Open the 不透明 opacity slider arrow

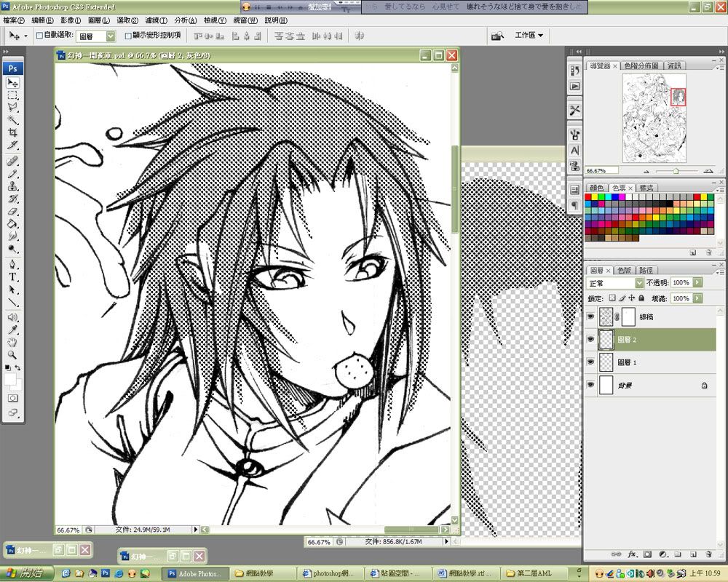698,282
